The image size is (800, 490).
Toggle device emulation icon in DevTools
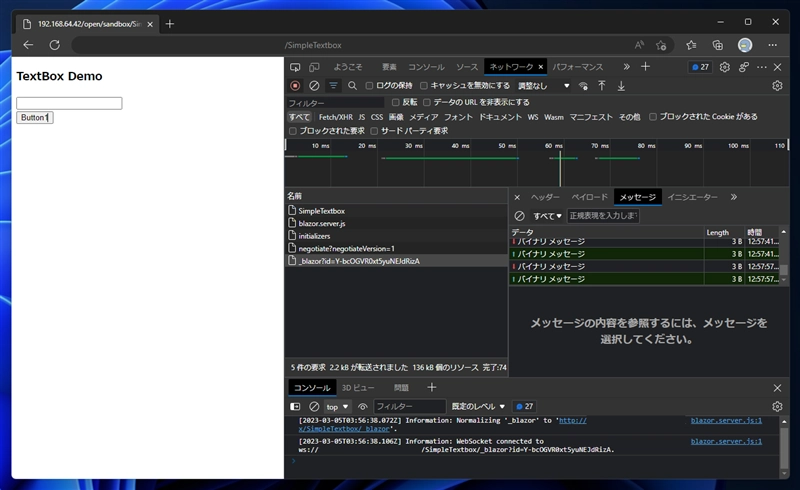314,67
